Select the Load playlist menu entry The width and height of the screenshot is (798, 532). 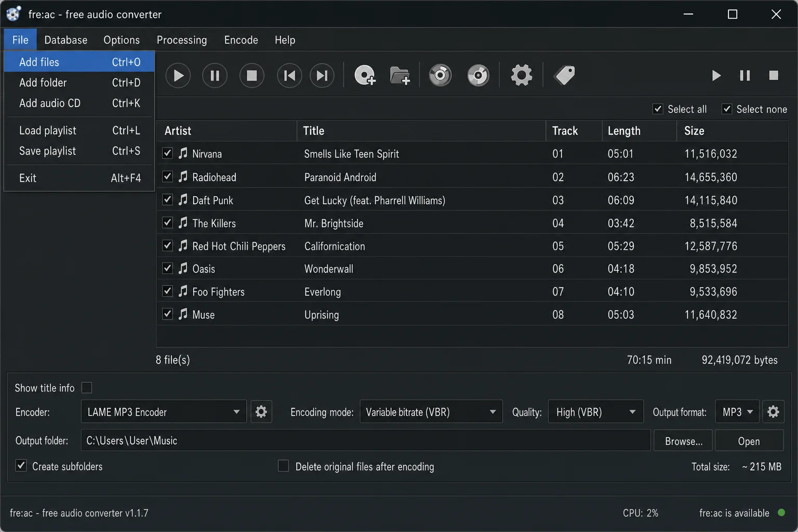click(79, 130)
